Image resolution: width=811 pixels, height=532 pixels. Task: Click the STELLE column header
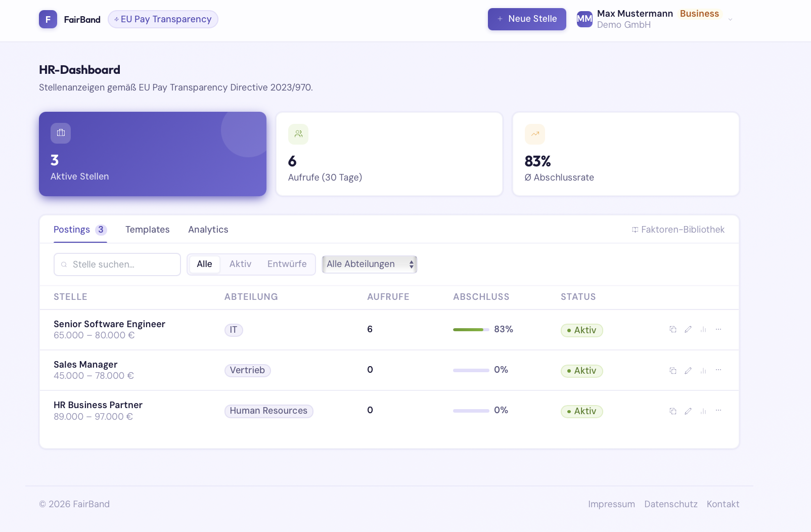pos(70,297)
